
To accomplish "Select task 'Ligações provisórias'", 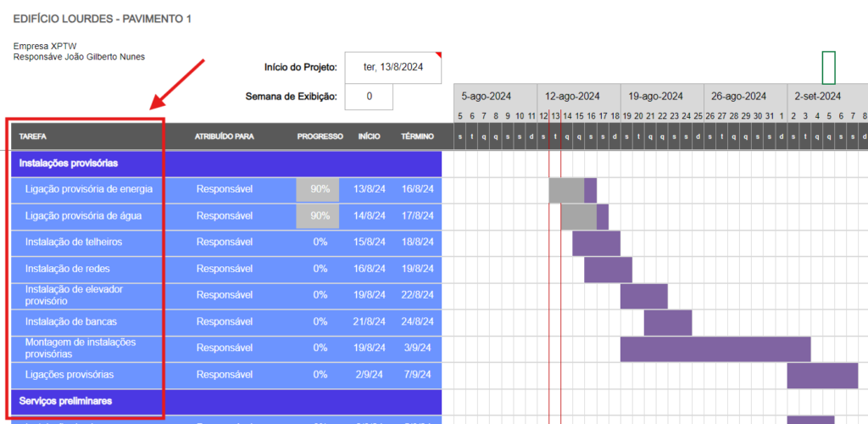I will (x=70, y=375).
